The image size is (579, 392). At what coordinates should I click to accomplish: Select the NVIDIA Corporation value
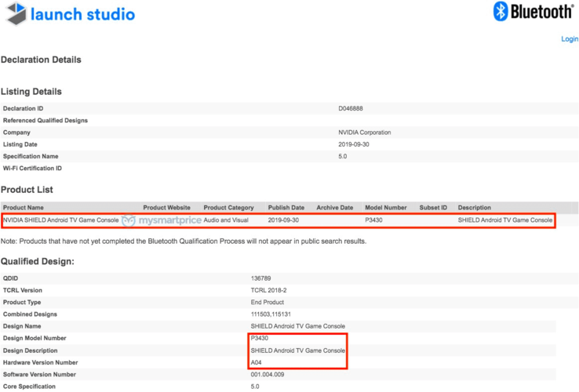pyautogui.click(x=365, y=132)
